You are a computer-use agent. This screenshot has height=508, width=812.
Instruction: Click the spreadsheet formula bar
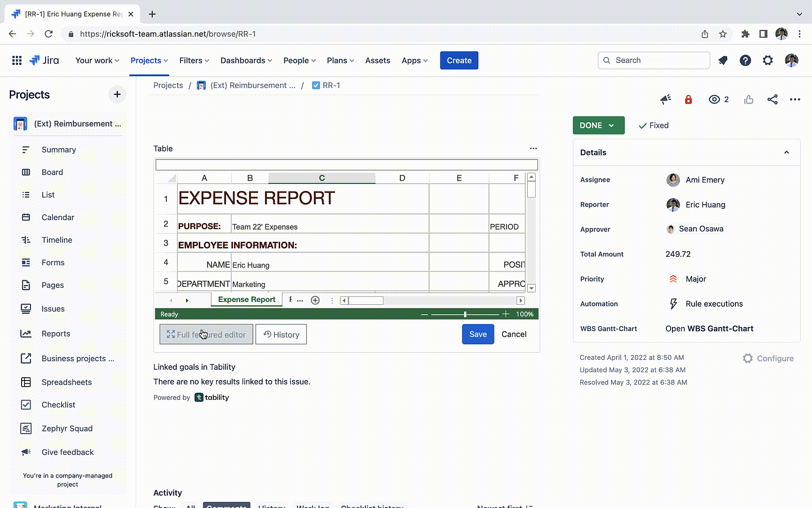tap(347, 165)
